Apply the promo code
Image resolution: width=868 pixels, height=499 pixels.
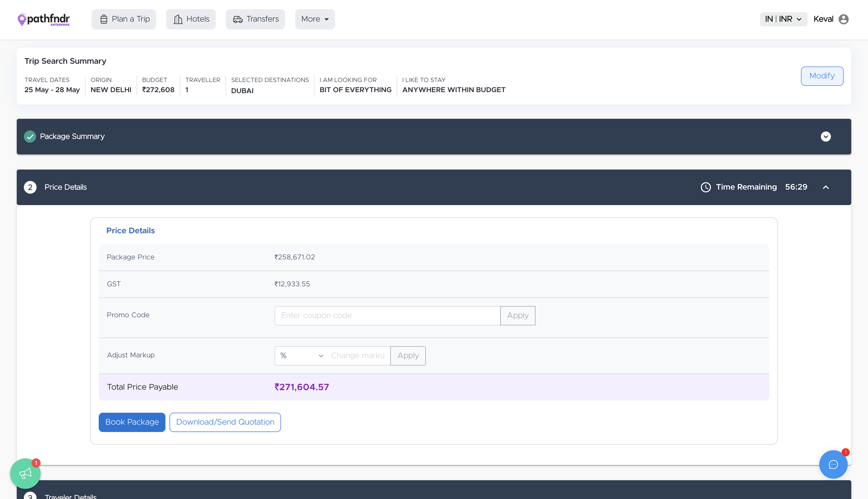pyautogui.click(x=518, y=316)
